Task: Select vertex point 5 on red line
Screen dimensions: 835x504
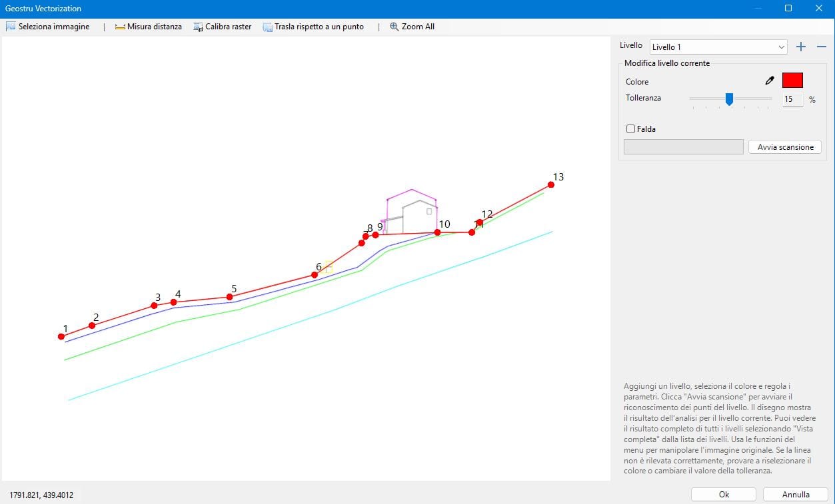Action: [x=230, y=297]
